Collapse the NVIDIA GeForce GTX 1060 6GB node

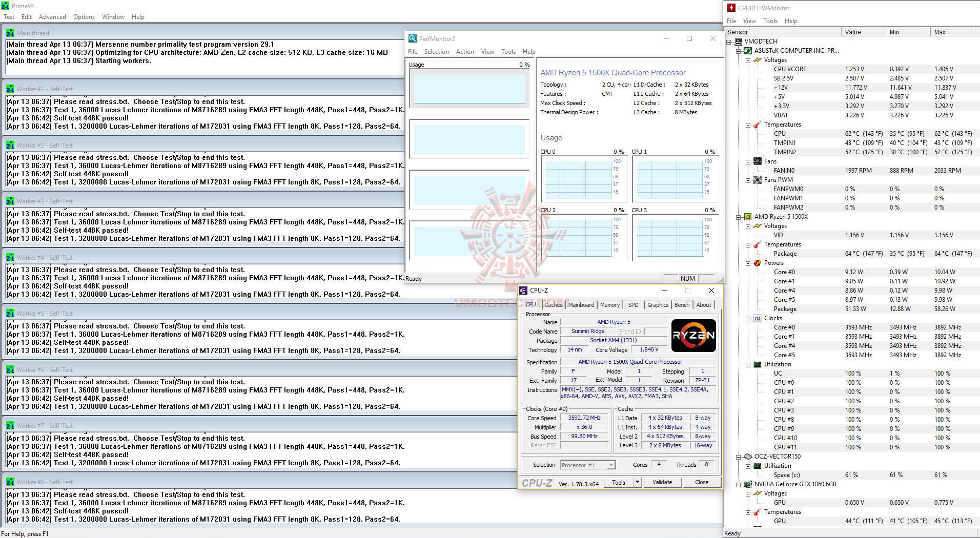click(x=739, y=484)
